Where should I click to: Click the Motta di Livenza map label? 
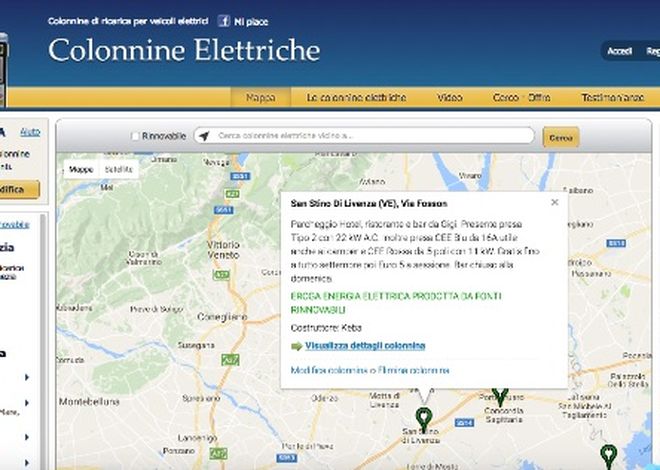coord(384,400)
